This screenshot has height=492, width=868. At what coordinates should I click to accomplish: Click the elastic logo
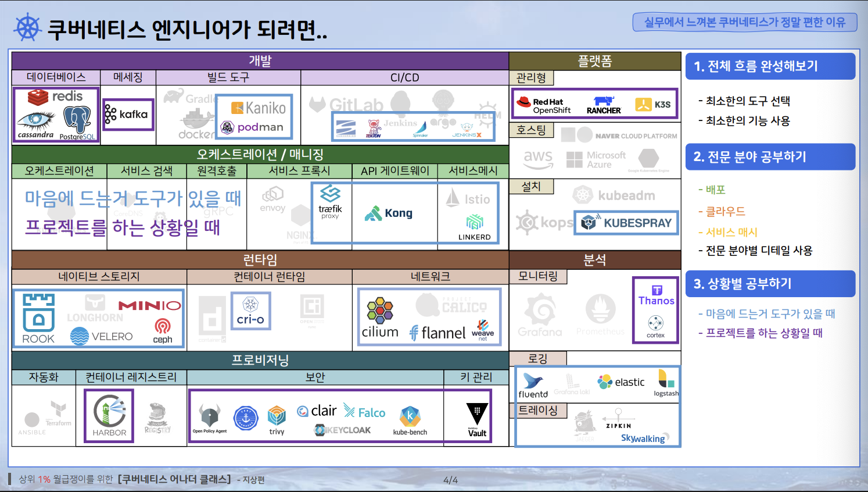[621, 382]
